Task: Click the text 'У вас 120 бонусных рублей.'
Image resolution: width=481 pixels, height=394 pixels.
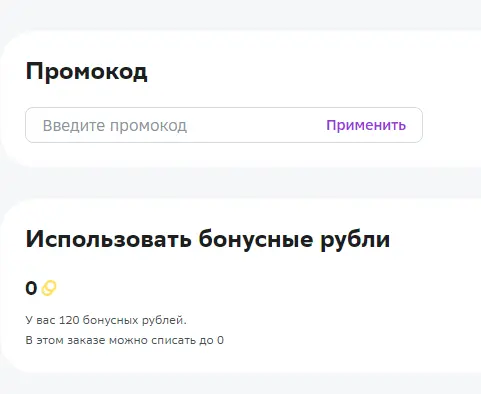Action: (106, 320)
